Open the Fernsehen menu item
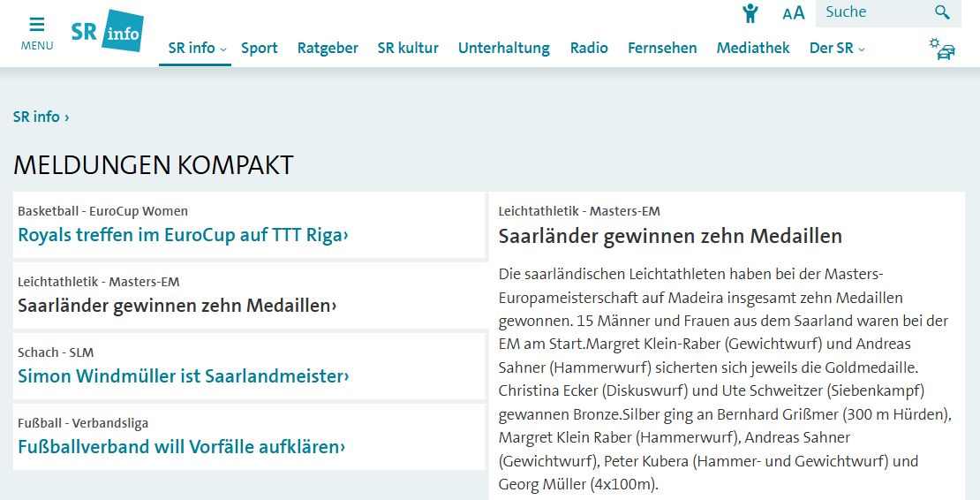The height and width of the screenshot is (500, 980). point(662,49)
